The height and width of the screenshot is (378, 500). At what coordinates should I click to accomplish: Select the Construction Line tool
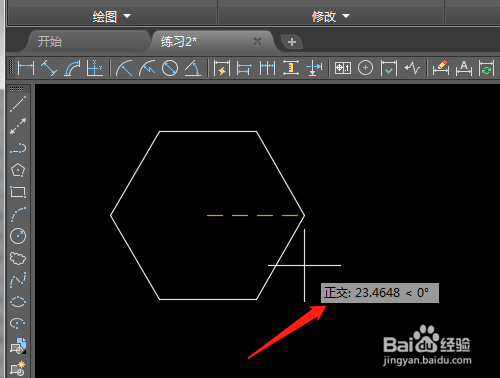(18, 126)
